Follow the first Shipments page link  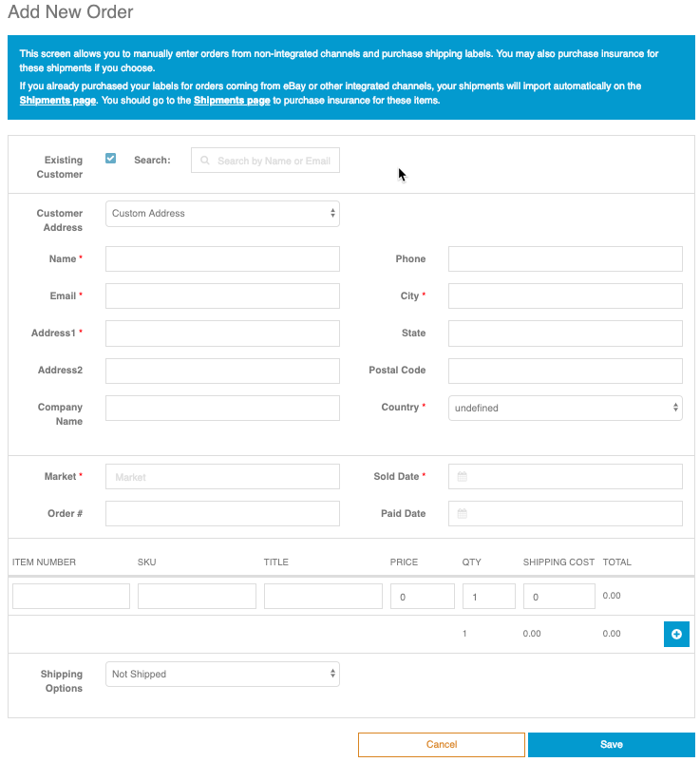point(57,101)
